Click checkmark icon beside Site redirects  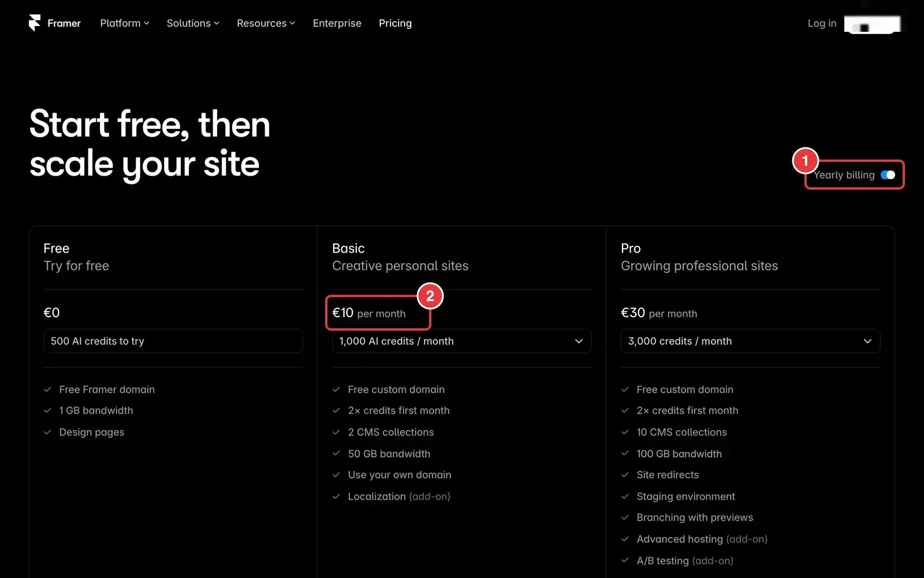click(x=625, y=475)
